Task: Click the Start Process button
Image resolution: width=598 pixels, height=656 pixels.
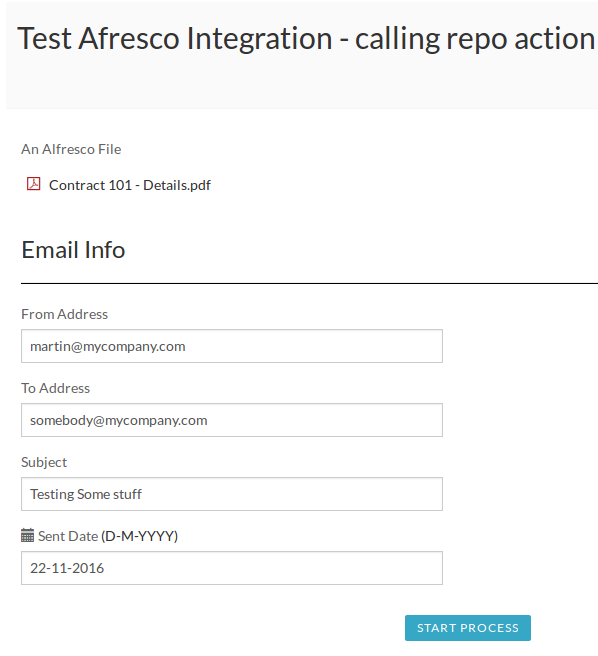Action: pyautogui.click(x=468, y=628)
